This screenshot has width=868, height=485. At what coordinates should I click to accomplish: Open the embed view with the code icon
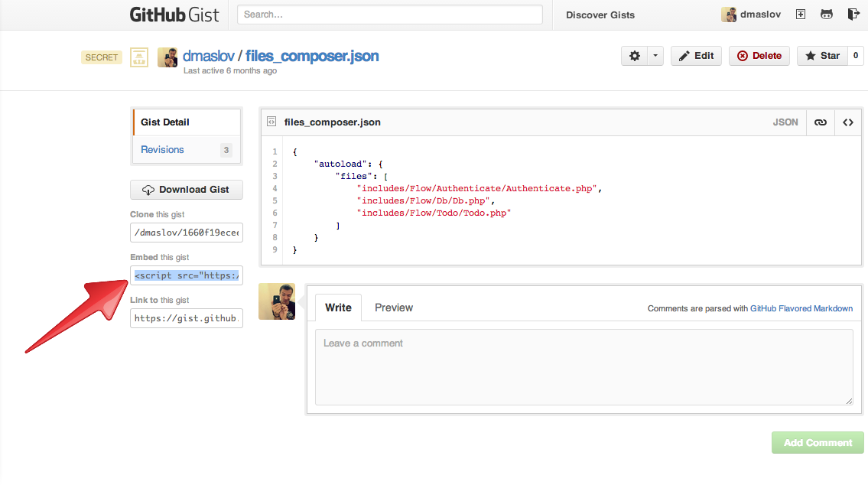click(848, 122)
